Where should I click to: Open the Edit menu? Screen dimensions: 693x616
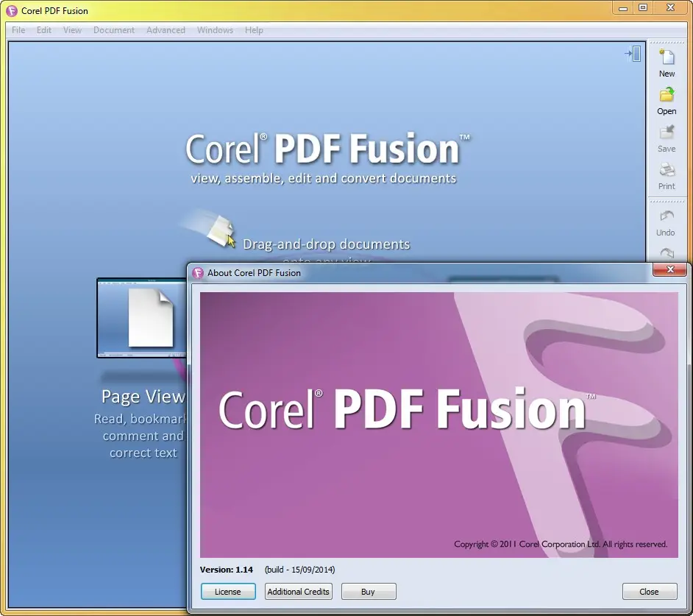point(43,30)
